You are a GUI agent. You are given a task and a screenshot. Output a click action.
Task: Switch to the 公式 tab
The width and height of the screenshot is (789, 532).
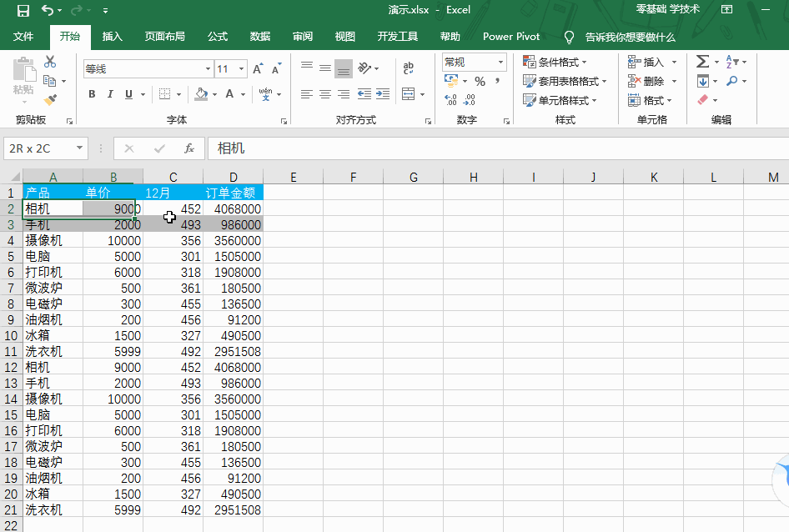coord(218,36)
